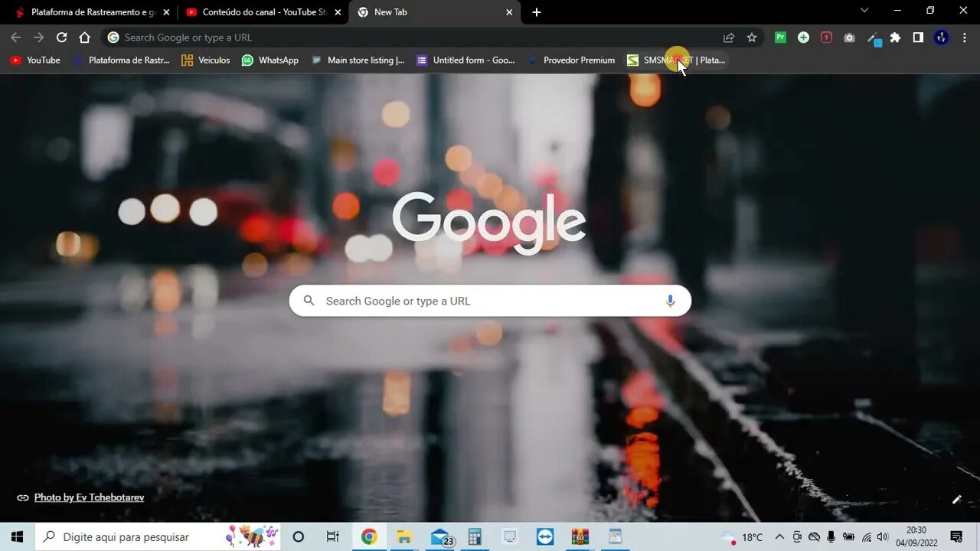Customize this page with the pencil icon

pos(956,500)
